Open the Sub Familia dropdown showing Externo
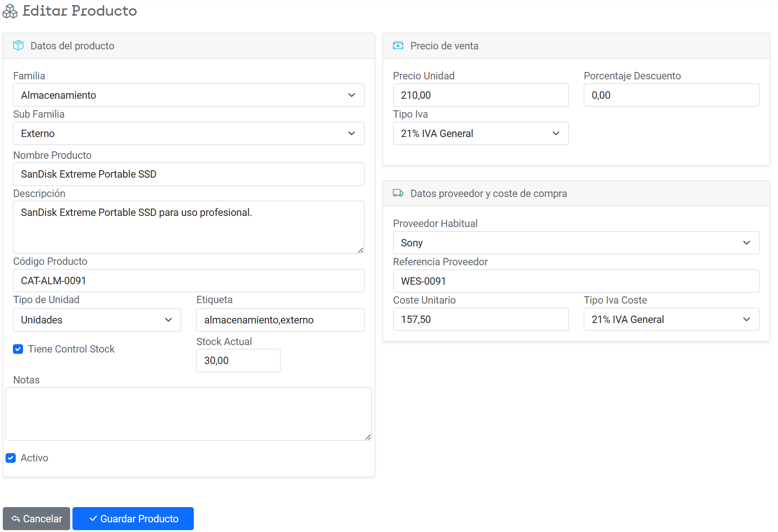This screenshot has height=532, width=778. pyautogui.click(x=189, y=133)
